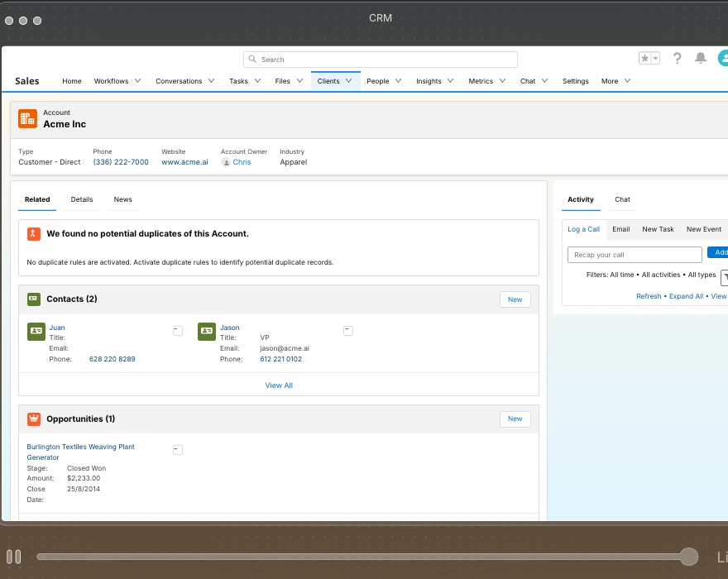728x579 pixels.
Task: Expand the Clients menu chevron
Action: tap(348, 81)
